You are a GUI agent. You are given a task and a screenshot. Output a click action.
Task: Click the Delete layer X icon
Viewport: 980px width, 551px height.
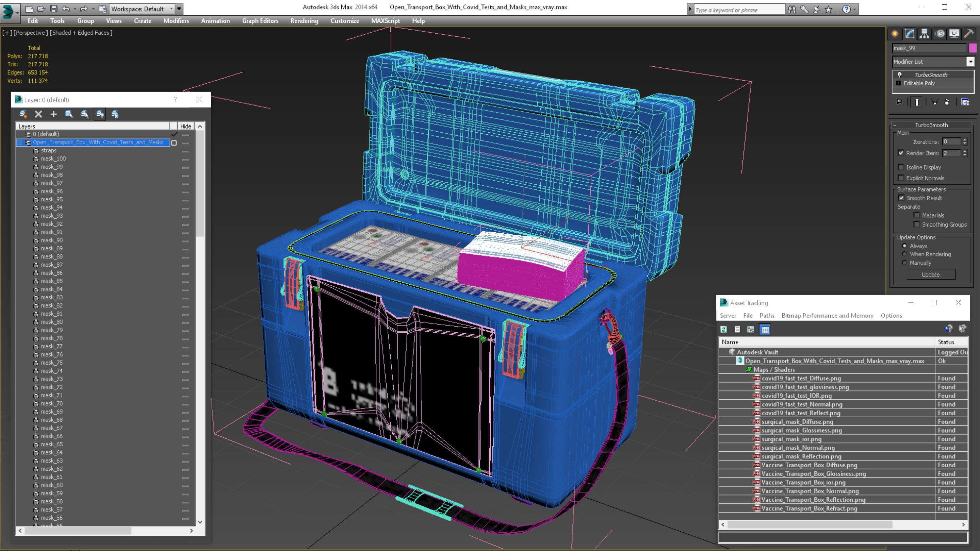(x=38, y=114)
